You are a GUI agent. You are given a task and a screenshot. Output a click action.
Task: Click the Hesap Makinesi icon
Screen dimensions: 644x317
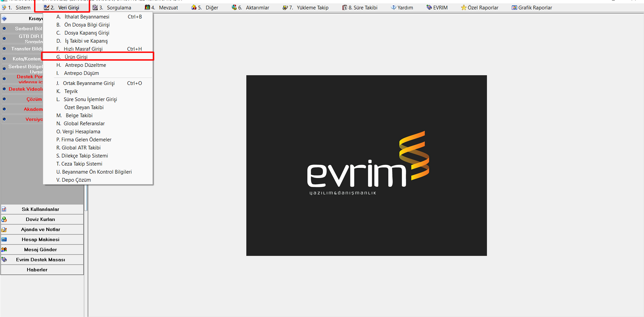tap(4, 239)
